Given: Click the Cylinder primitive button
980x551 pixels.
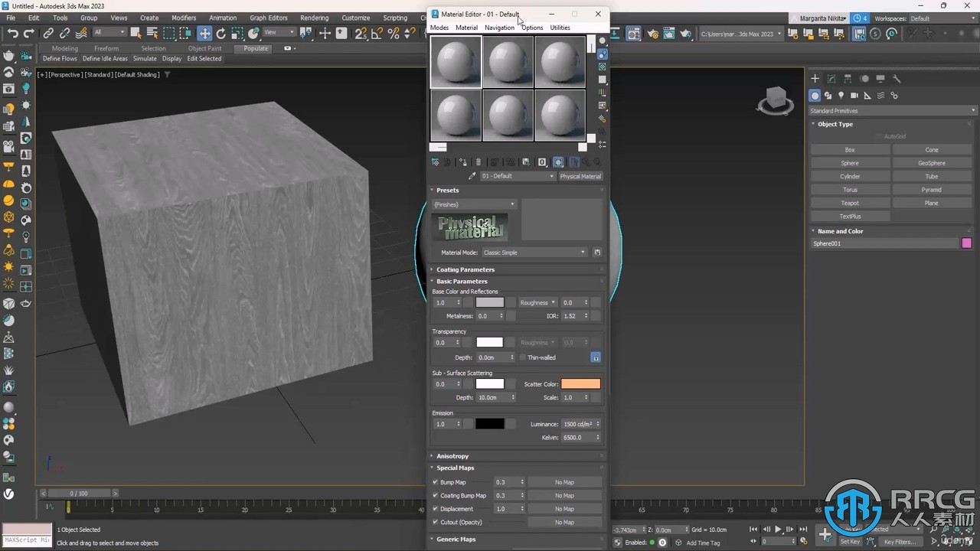Looking at the screenshot, I should [850, 176].
